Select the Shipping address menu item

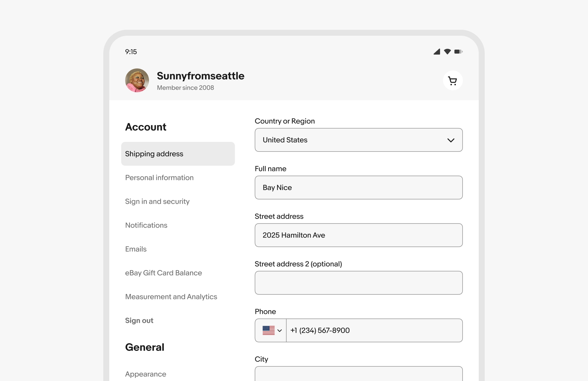(x=178, y=154)
